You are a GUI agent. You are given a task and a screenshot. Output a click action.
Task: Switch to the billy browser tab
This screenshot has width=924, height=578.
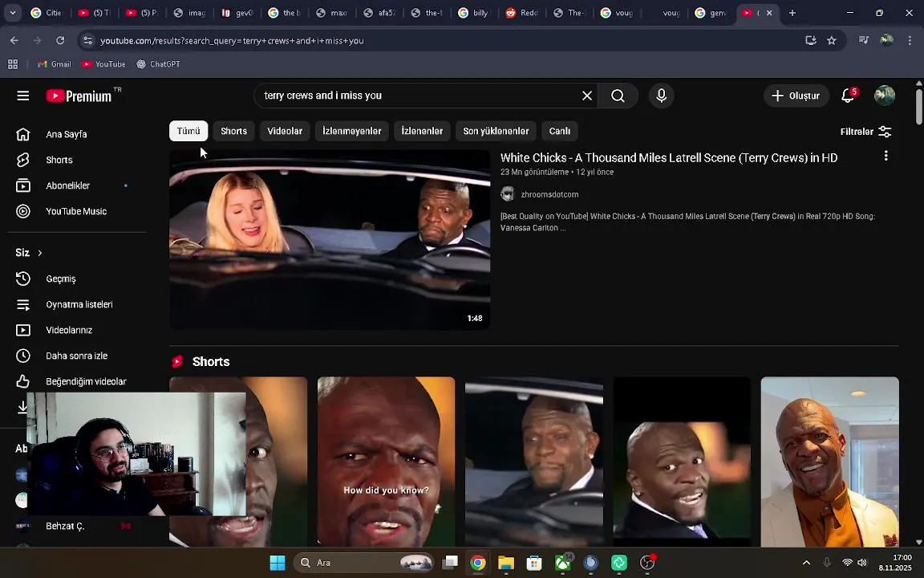(x=474, y=12)
